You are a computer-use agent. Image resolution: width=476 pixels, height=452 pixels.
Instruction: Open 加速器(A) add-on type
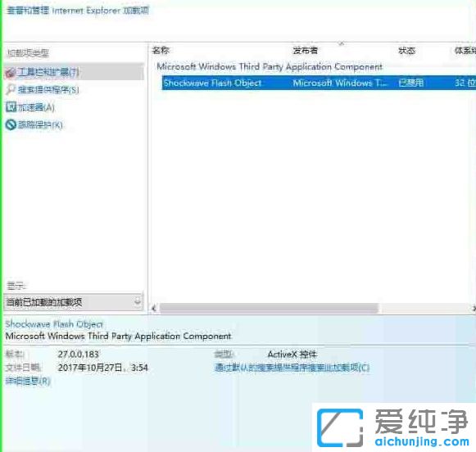[x=36, y=107]
